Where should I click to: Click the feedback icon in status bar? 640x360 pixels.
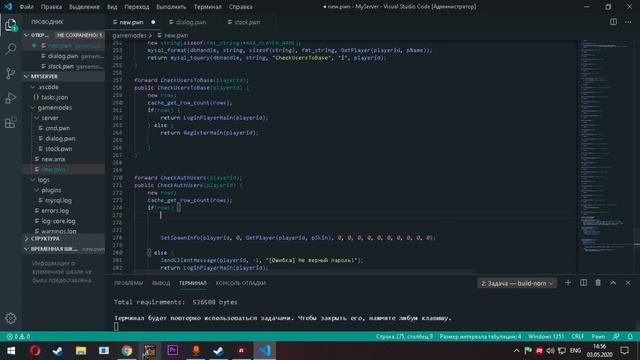click(x=616, y=337)
